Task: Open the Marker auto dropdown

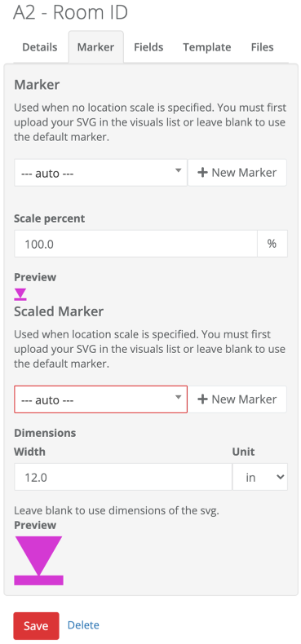Action: click(x=101, y=173)
